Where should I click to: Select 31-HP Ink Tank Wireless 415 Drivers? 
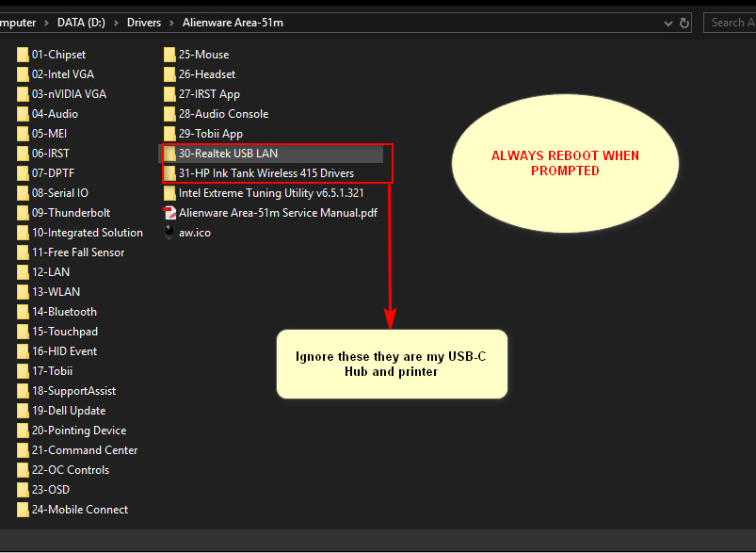coord(266,173)
